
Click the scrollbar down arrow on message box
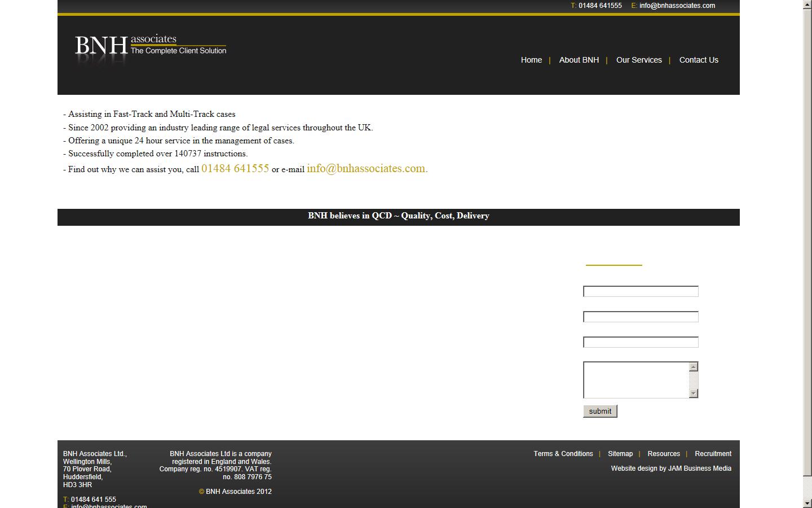pos(693,393)
